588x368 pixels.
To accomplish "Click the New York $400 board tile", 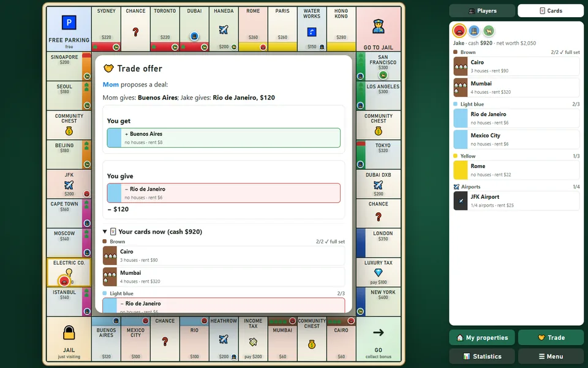I will point(379,301).
